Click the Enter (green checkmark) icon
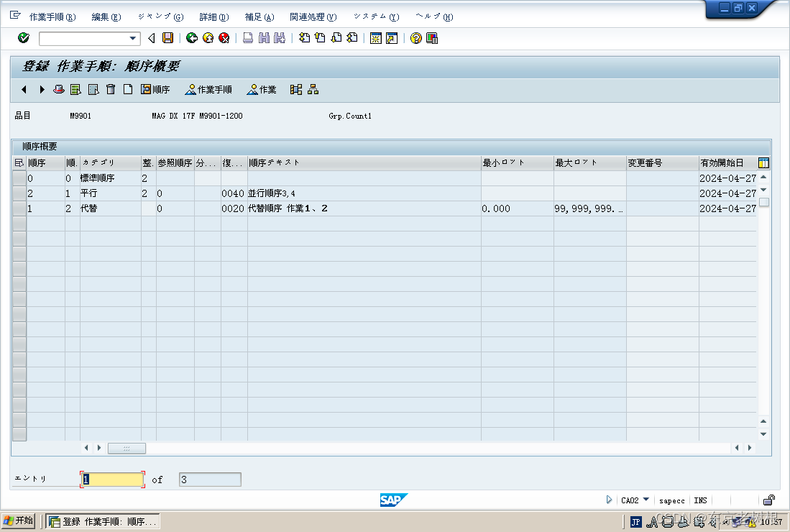The width and height of the screenshot is (790, 532). [24, 38]
